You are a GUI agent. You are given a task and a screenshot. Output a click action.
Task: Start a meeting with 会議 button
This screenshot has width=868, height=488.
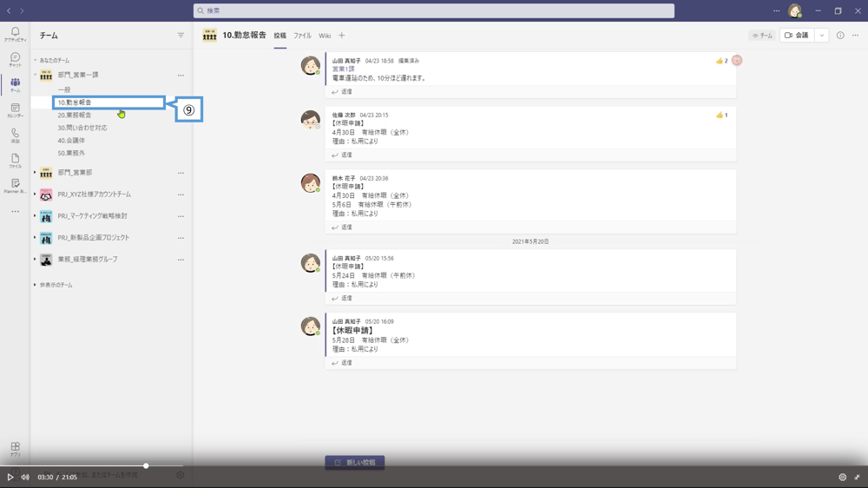click(x=797, y=36)
